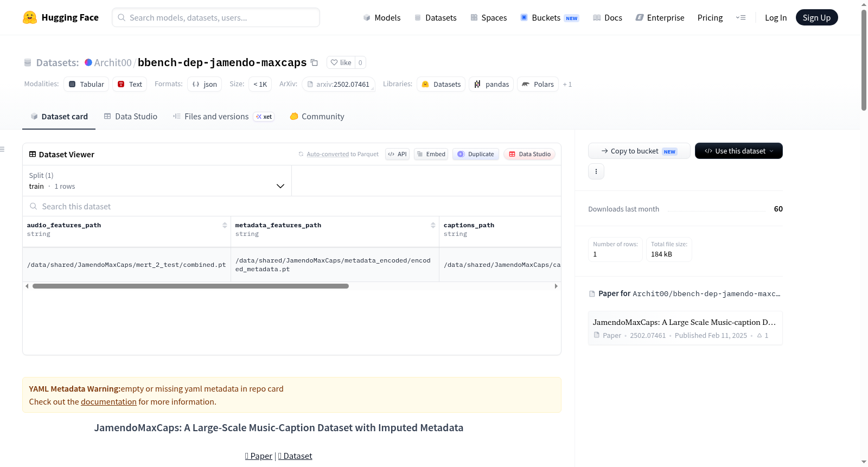Open the Buckets navigation item
Screen dimensions: 868x467
click(550, 17)
